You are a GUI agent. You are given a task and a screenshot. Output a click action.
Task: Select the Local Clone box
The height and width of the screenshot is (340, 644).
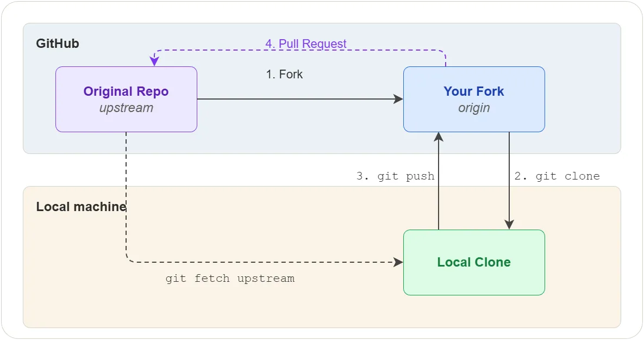pos(474,262)
